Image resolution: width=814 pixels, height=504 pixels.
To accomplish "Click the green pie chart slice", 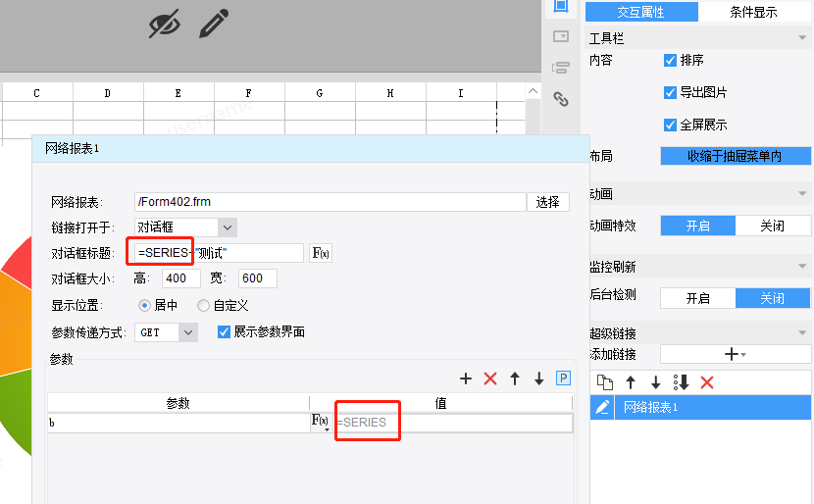I will 16,409.
